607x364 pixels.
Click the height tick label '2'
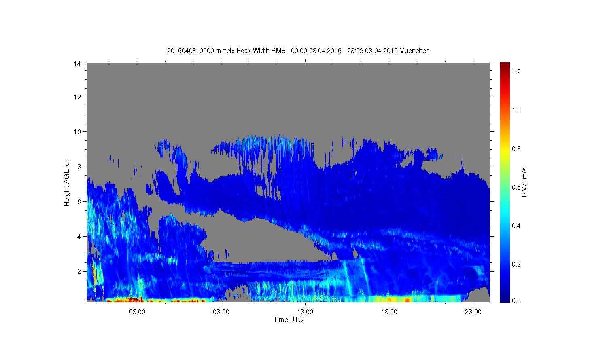[79, 271]
